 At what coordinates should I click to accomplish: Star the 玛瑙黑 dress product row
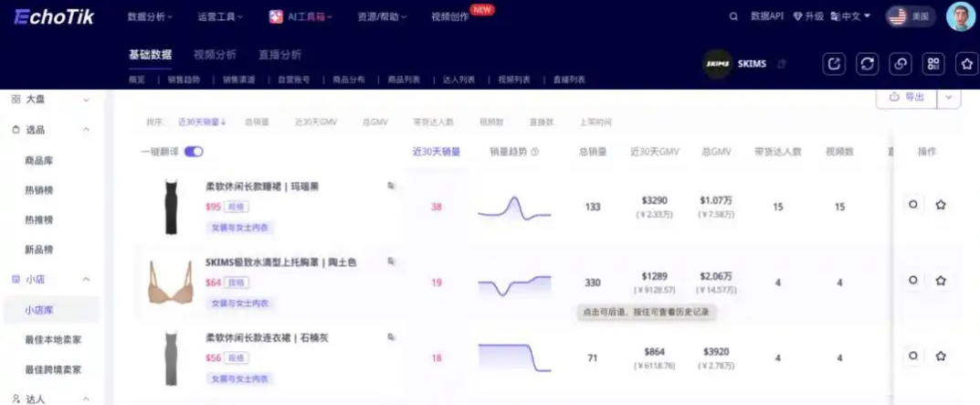pos(941,206)
